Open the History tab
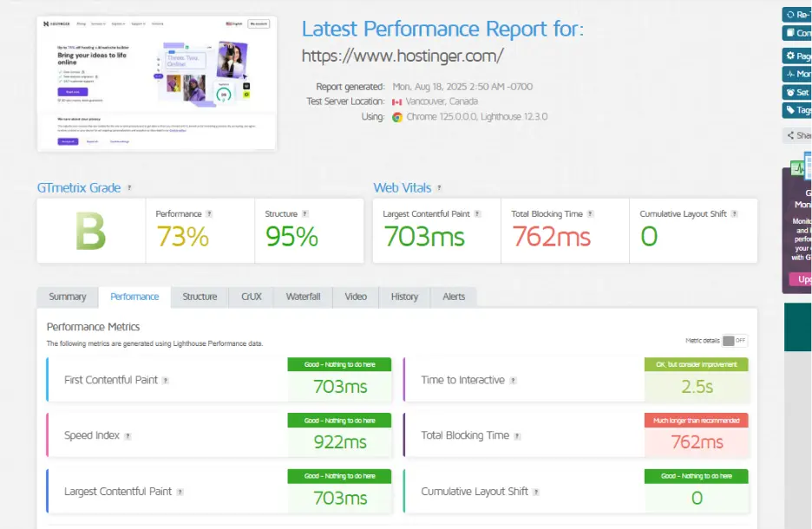812x529 pixels. pyautogui.click(x=404, y=297)
